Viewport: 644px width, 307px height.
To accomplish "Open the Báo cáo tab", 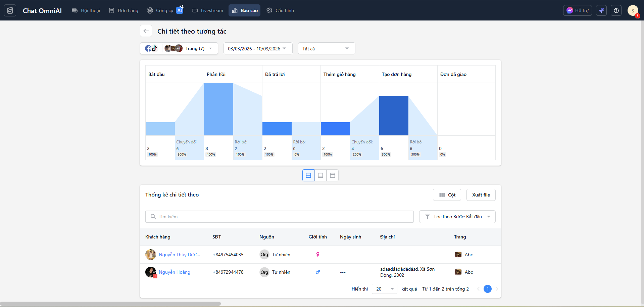I will tap(245, 10).
